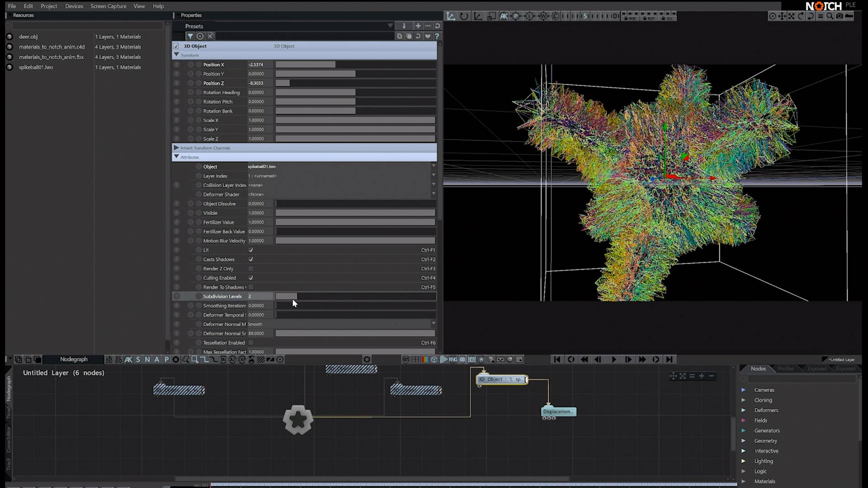
Task: Click the heart favorite icon in Properties
Action: point(427,36)
